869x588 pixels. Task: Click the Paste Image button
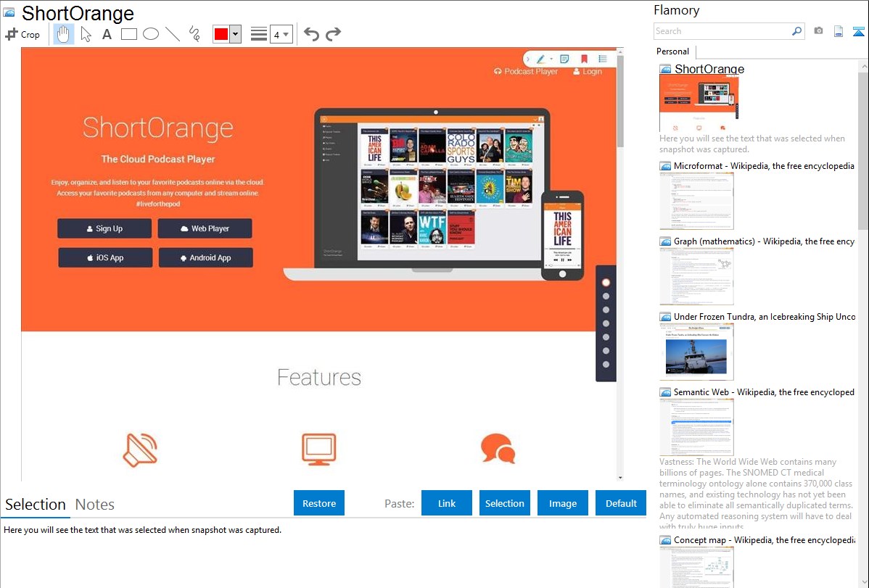(x=563, y=503)
